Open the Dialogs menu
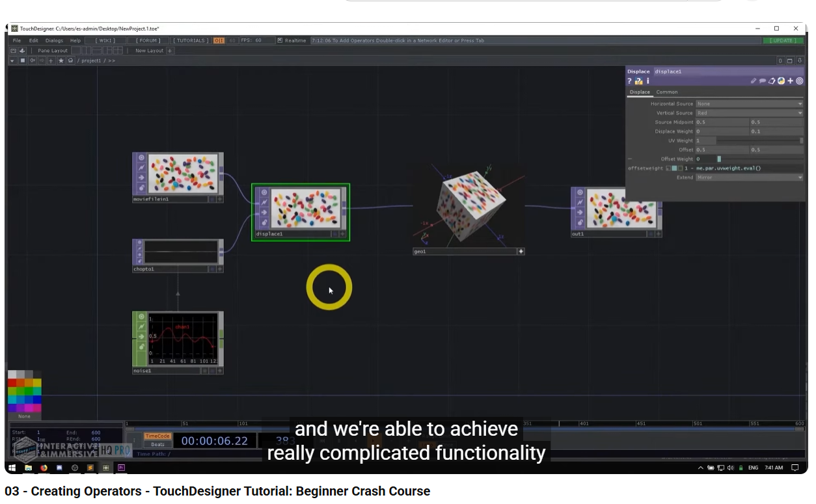The width and height of the screenshot is (816, 504). [55, 40]
